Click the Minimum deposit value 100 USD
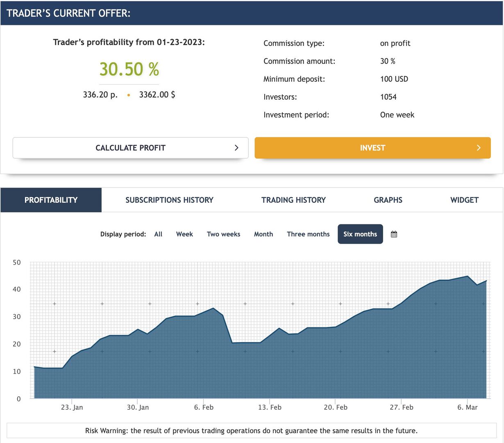The height and width of the screenshot is (443, 504). pos(394,79)
